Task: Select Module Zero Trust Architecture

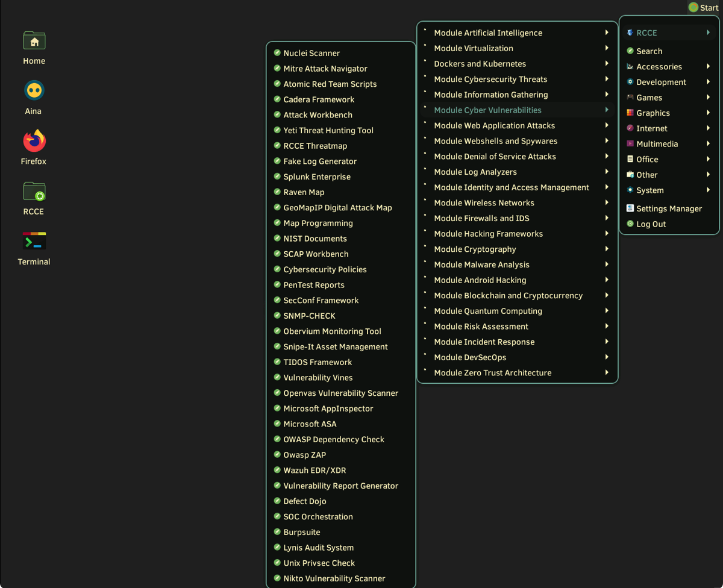Action: pos(492,373)
